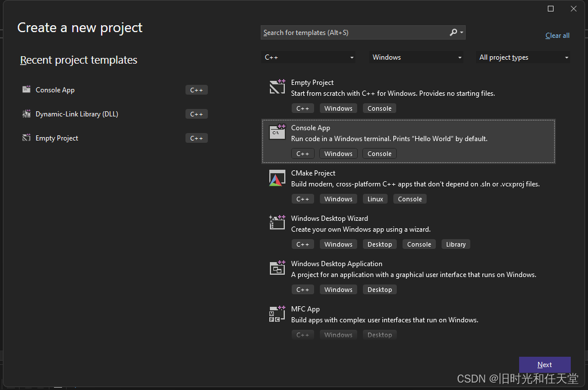The width and height of the screenshot is (588, 390).
Task: Click Desktop tag under Windows Desktop Application
Action: (x=380, y=290)
